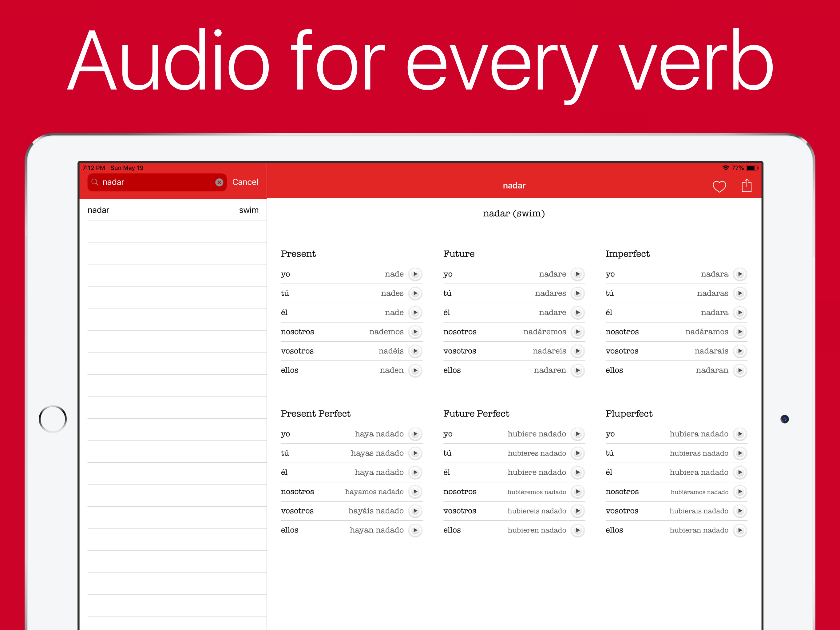The image size is (840, 630).
Task: Cancel the verb search
Action: click(245, 182)
